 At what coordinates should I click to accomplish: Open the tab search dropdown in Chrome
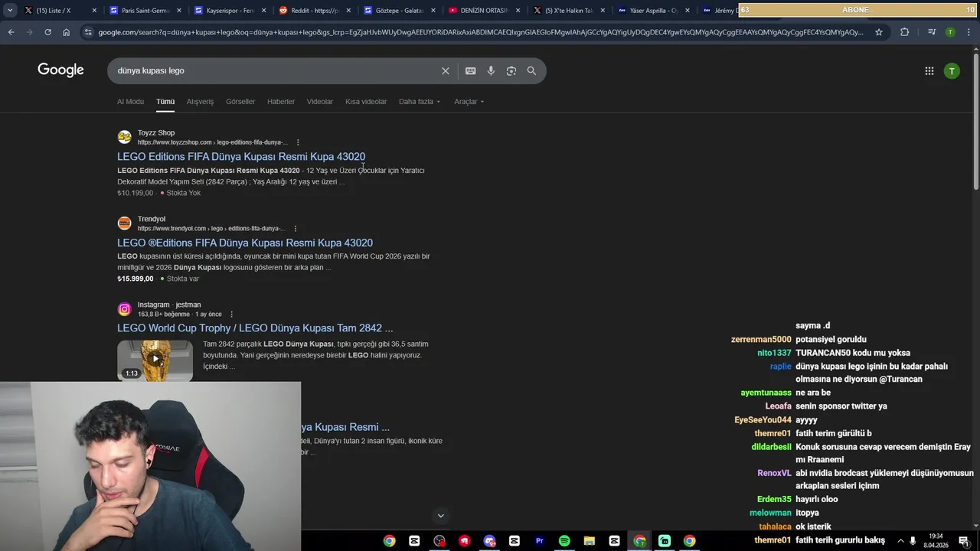click(x=10, y=10)
